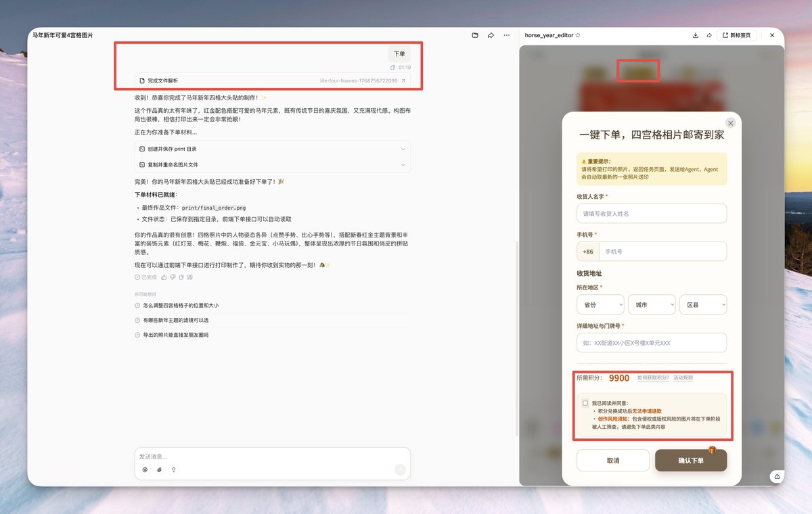Click the 下单 user message bubble
The image size is (812, 514).
(x=399, y=54)
